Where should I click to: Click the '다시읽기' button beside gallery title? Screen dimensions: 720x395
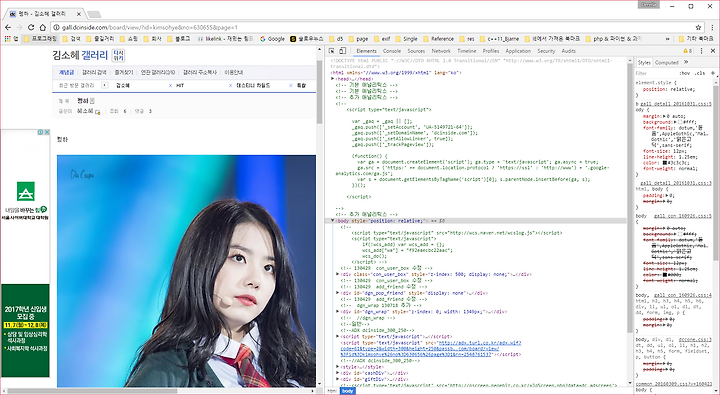tap(118, 56)
